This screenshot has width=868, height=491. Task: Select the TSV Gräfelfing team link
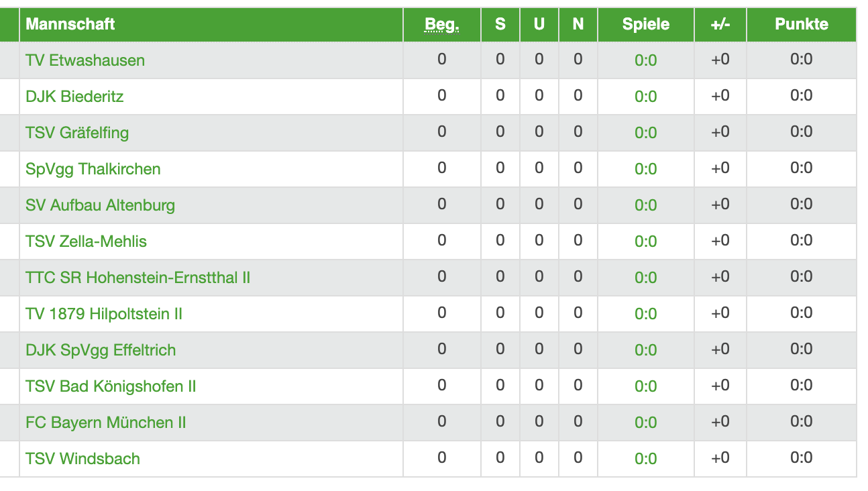77,133
